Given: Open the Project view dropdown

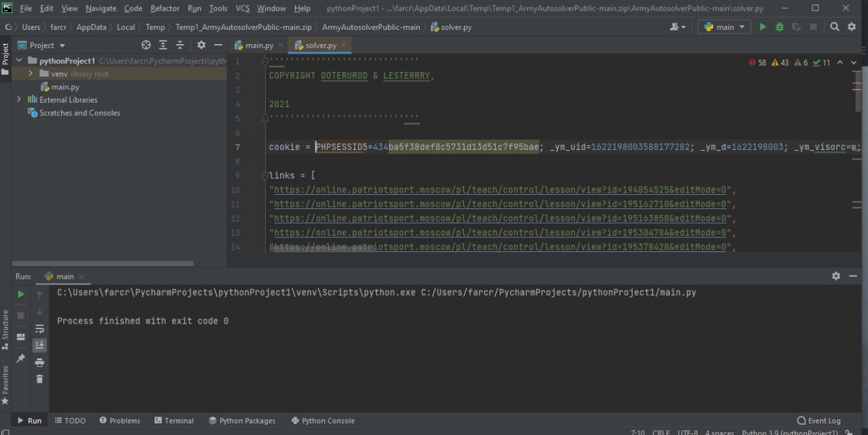Looking at the screenshot, I should tap(42, 45).
